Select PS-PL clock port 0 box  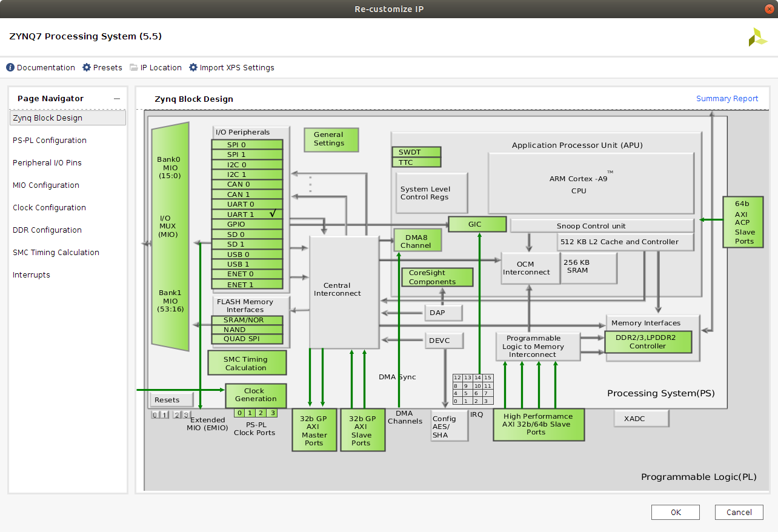[240, 413]
